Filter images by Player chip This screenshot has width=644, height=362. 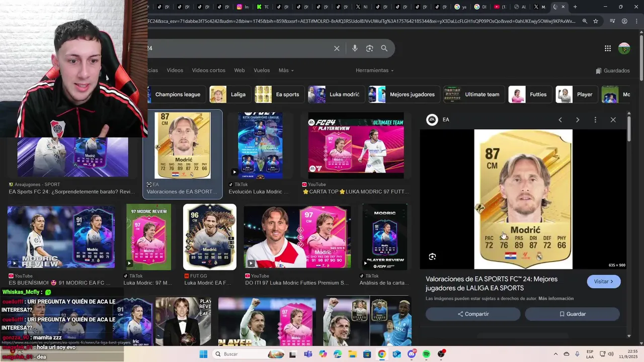[x=576, y=95]
